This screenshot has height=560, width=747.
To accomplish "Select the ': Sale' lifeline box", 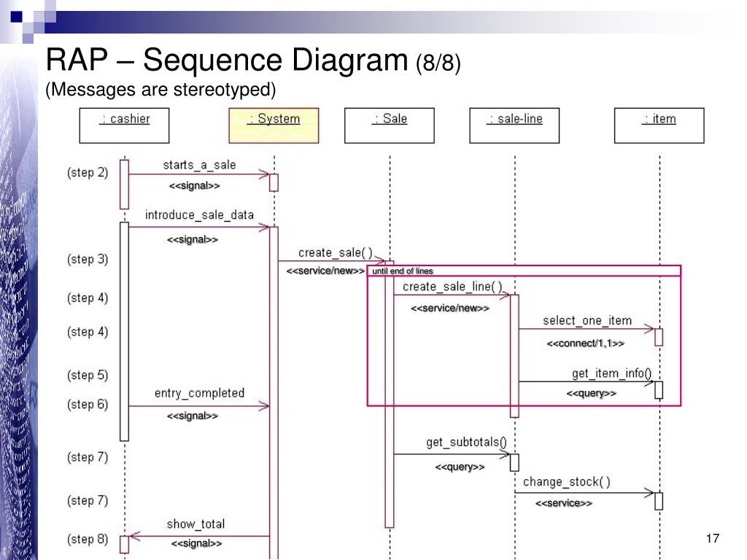I will tap(390, 125).
